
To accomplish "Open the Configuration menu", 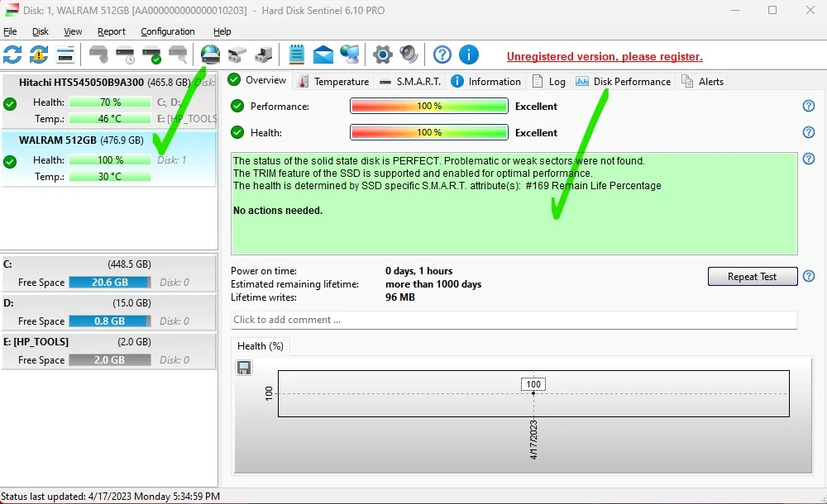I will coord(168,31).
